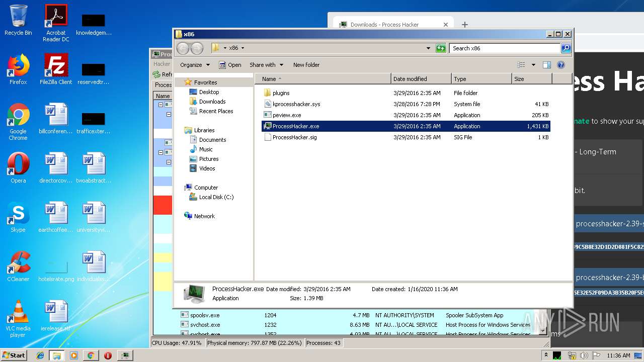Click the Windows Start button
The width and height of the screenshot is (644, 362).
click(x=14, y=355)
